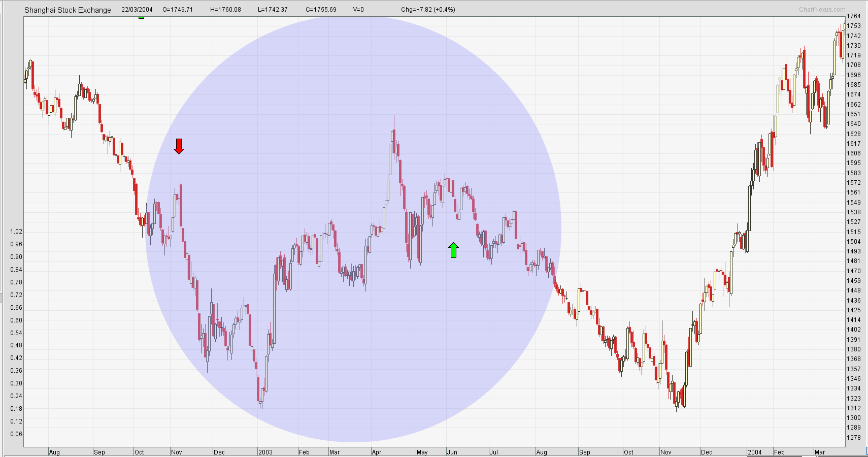The width and height of the screenshot is (868, 457).
Task: Click the Jun month label on time axis
Action: [x=452, y=452]
